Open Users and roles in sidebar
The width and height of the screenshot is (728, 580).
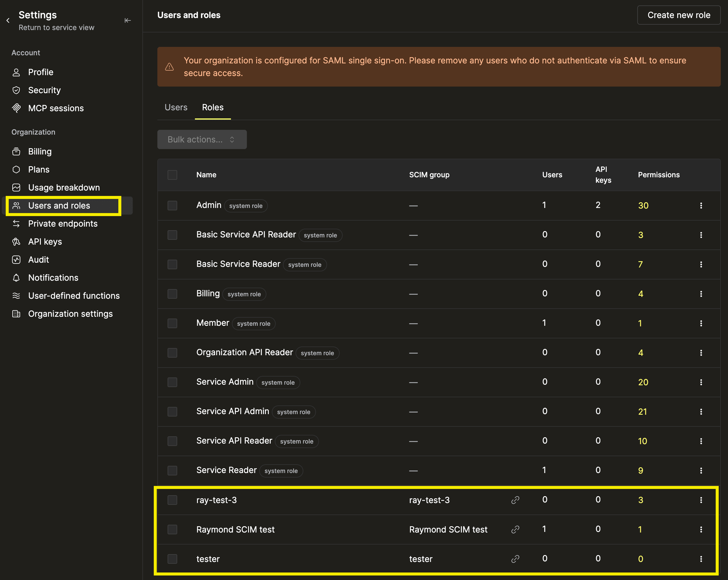68,206
